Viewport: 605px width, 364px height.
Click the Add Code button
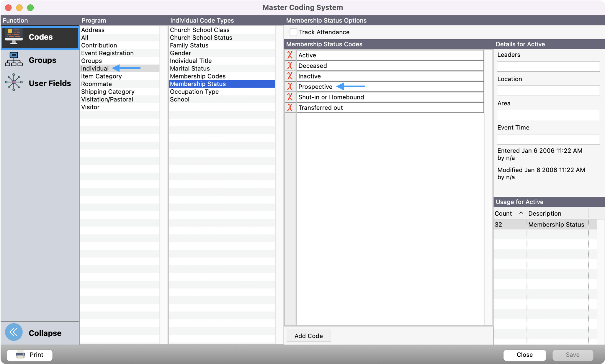308,336
